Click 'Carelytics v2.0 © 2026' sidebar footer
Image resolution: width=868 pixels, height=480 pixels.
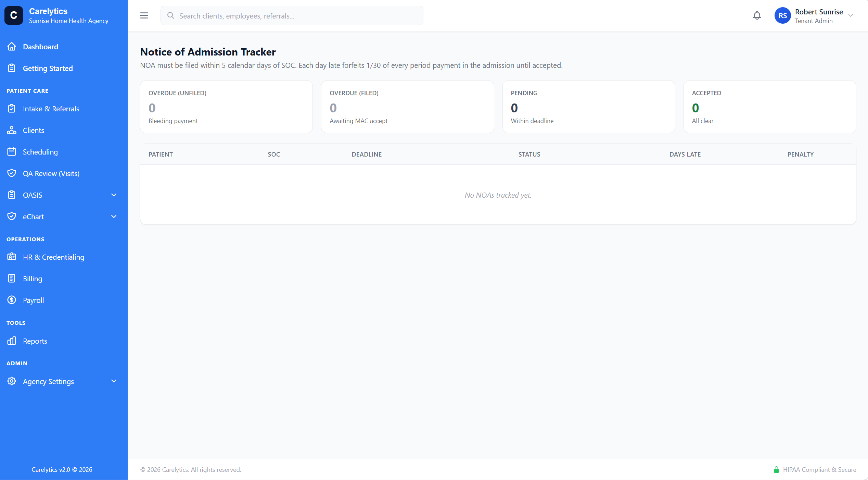[x=62, y=469]
